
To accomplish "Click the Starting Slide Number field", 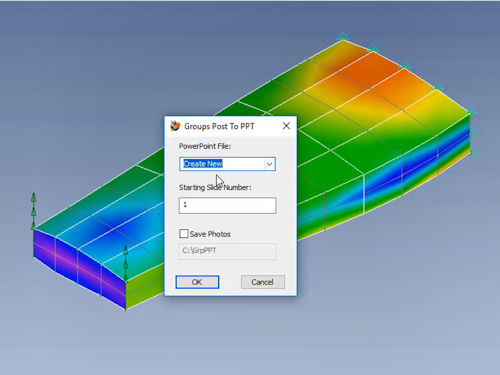I will pyautogui.click(x=227, y=205).
